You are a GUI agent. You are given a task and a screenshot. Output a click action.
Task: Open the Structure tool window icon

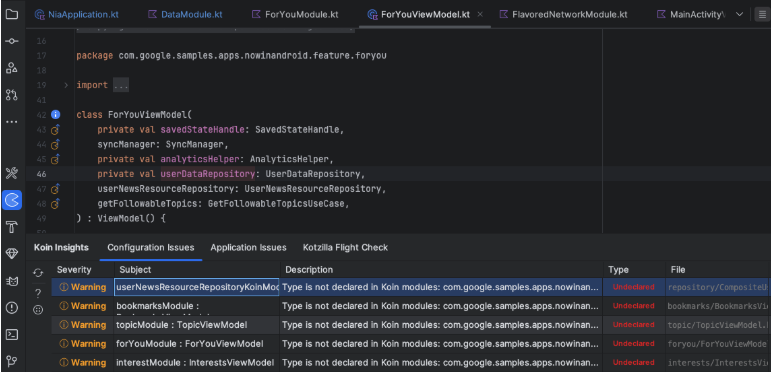pos(11,68)
